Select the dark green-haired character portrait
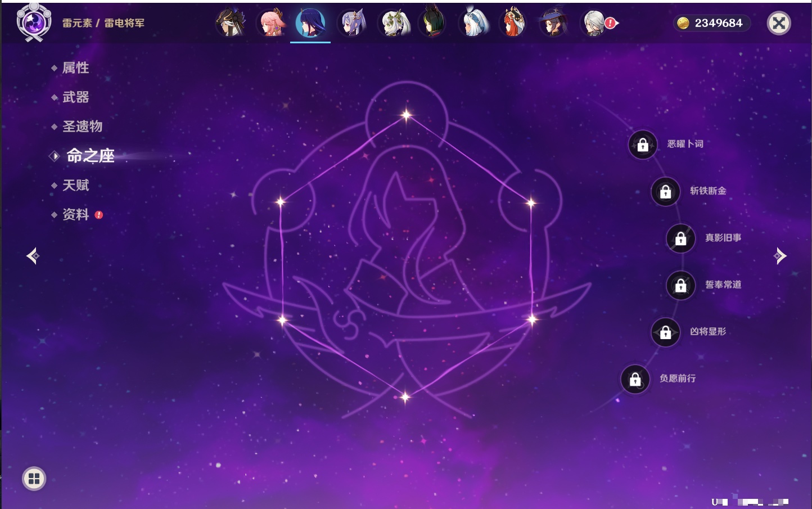Image resolution: width=812 pixels, height=509 pixels. 432,23
